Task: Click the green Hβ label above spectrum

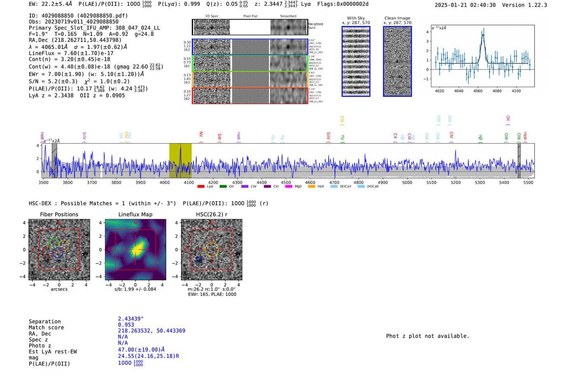Action: [x=480, y=138]
